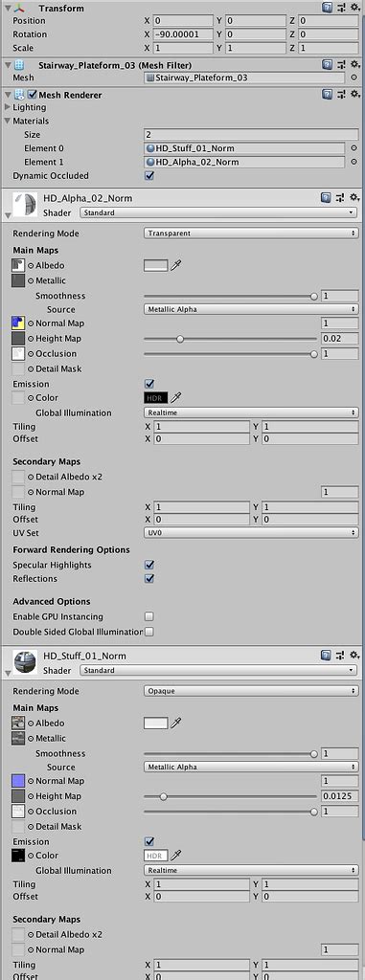Open preset icon in Transform header
This screenshot has width=365, height=980.
pyautogui.click(x=341, y=8)
